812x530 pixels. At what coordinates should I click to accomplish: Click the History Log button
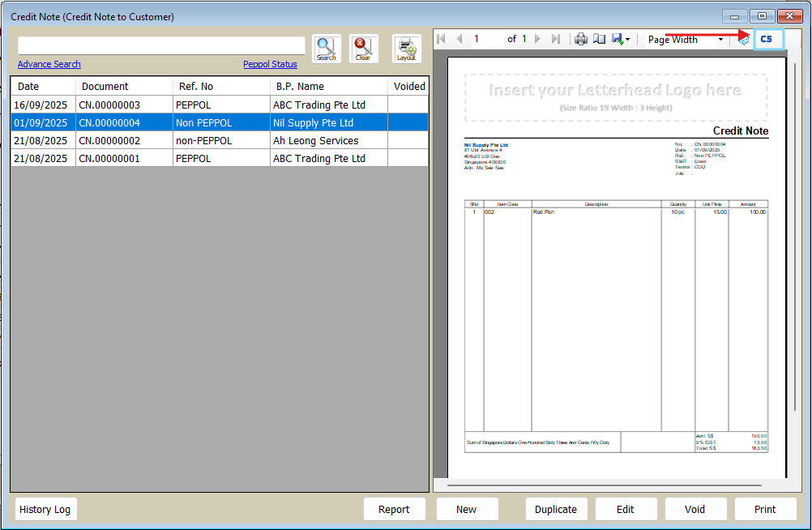tap(45, 509)
